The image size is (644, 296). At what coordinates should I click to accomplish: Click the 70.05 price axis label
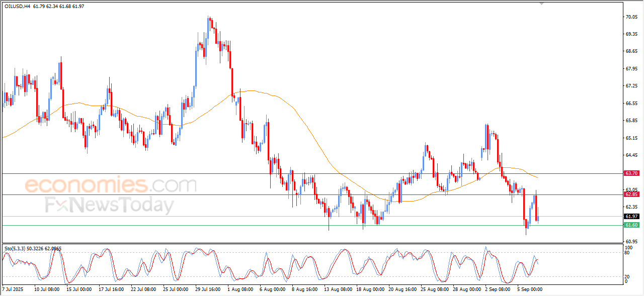(x=632, y=17)
